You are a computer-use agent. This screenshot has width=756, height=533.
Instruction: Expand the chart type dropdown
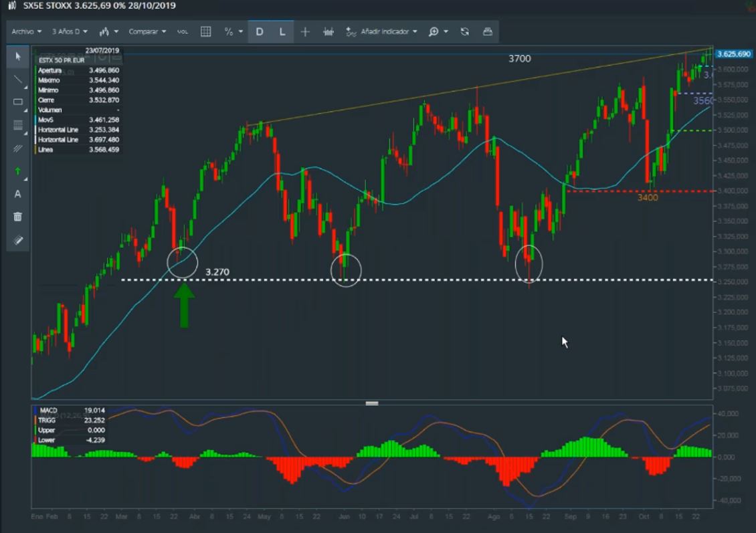pyautogui.click(x=108, y=31)
